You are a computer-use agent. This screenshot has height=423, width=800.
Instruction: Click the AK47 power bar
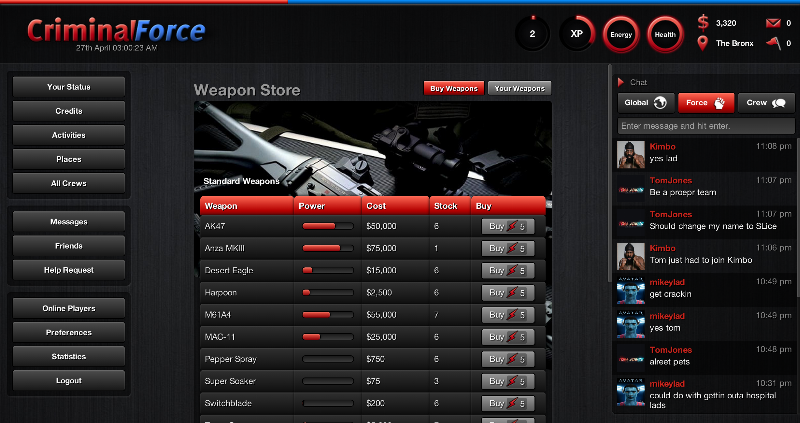(328, 226)
